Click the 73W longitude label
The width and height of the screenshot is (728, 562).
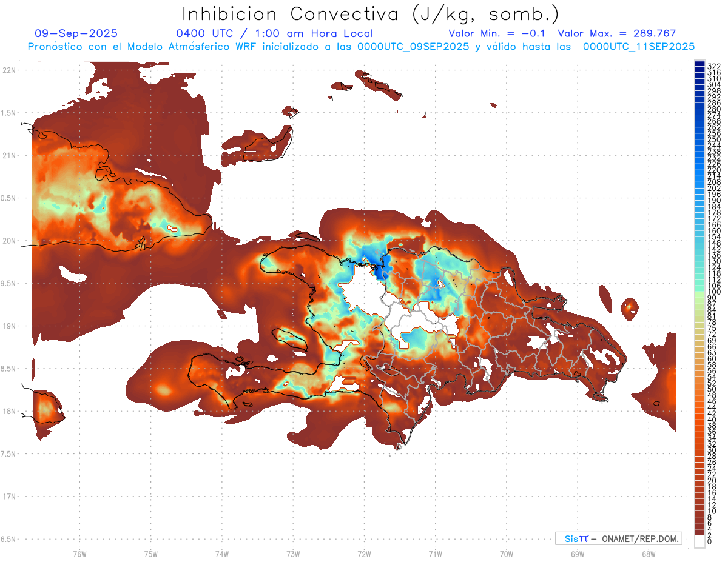pyautogui.click(x=293, y=554)
